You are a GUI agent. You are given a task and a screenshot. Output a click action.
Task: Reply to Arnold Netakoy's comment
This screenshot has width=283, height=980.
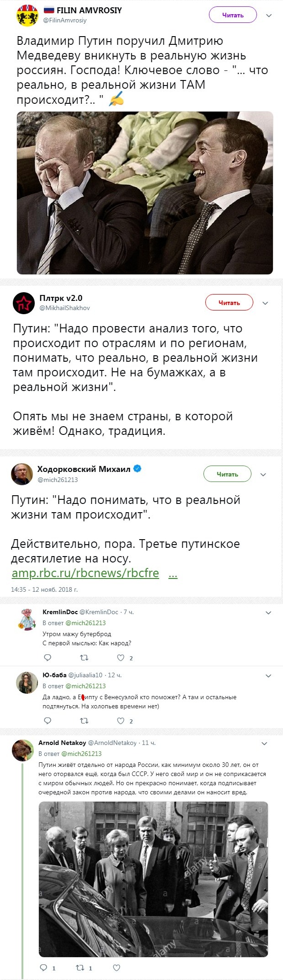[44, 968]
